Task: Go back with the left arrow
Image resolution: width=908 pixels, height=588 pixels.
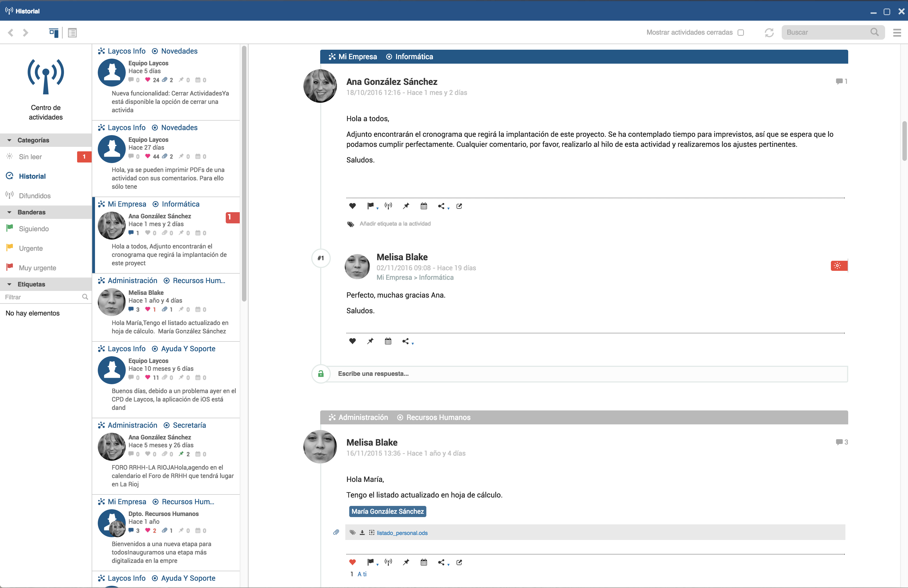Action: 11,33
